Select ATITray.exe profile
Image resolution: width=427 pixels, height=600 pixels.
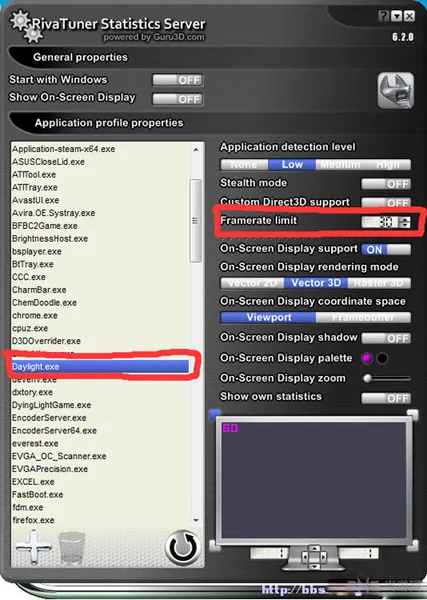(35, 188)
